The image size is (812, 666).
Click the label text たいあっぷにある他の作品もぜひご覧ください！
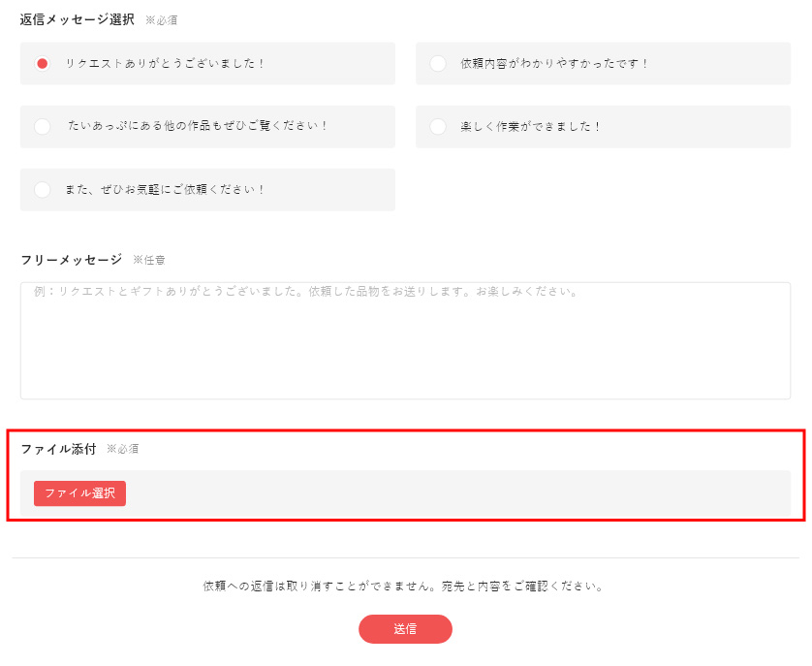click(198, 126)
